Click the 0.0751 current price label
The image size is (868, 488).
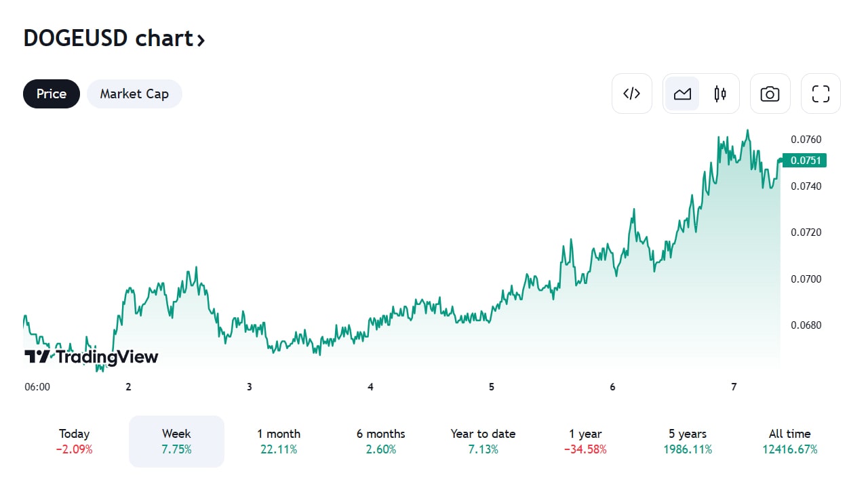tap(804, 161)
